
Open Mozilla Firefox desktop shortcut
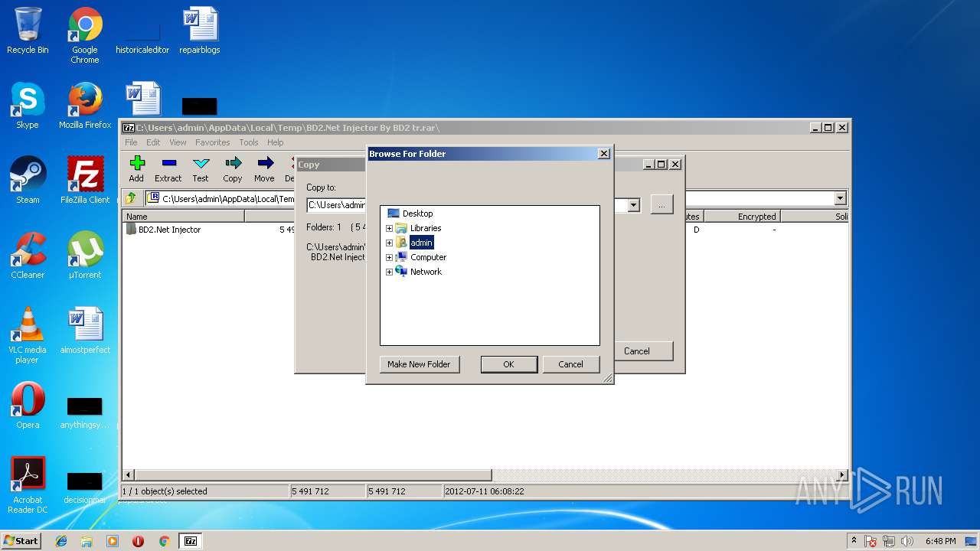coord(85,105)
